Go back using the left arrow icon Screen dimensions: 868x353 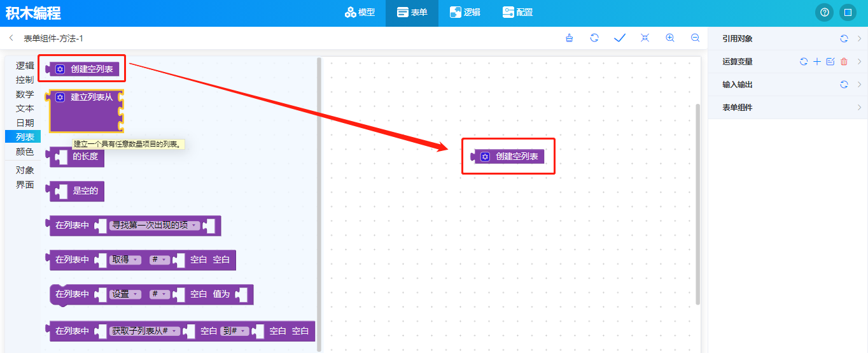coord(11,38)
